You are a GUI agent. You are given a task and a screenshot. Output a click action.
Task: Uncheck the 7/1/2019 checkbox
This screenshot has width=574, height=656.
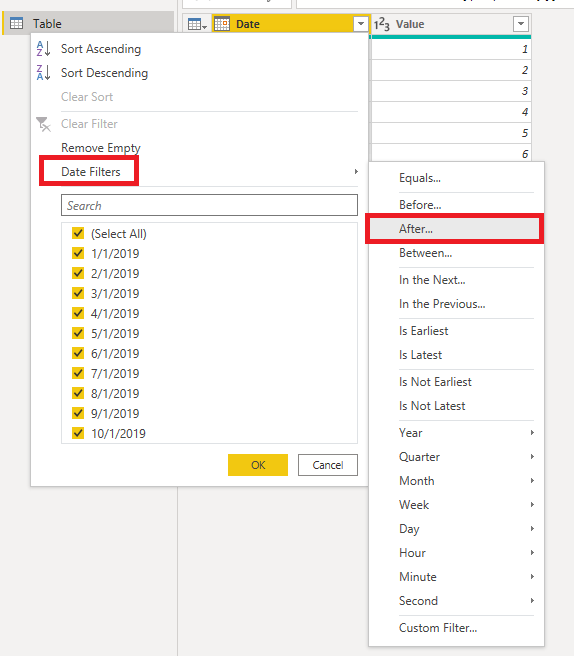coord(78,373)
